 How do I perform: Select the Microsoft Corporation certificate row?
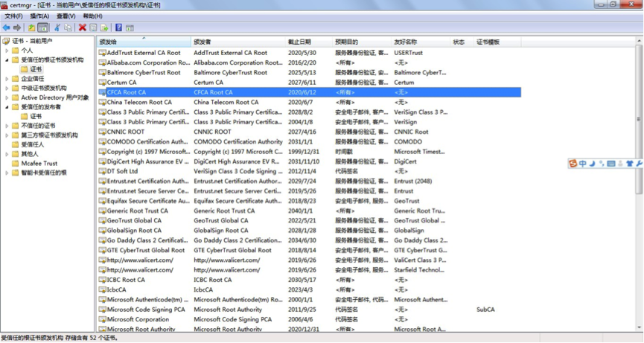click(x=310, y=319)
